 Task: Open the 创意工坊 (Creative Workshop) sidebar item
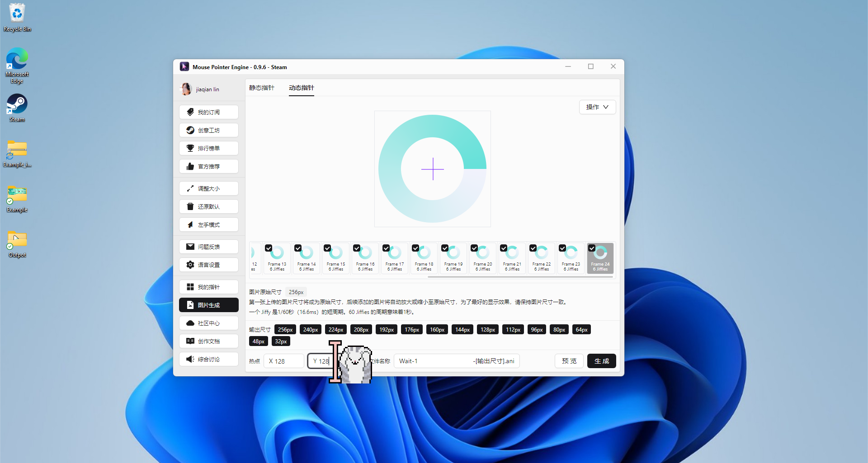[208, 130]
